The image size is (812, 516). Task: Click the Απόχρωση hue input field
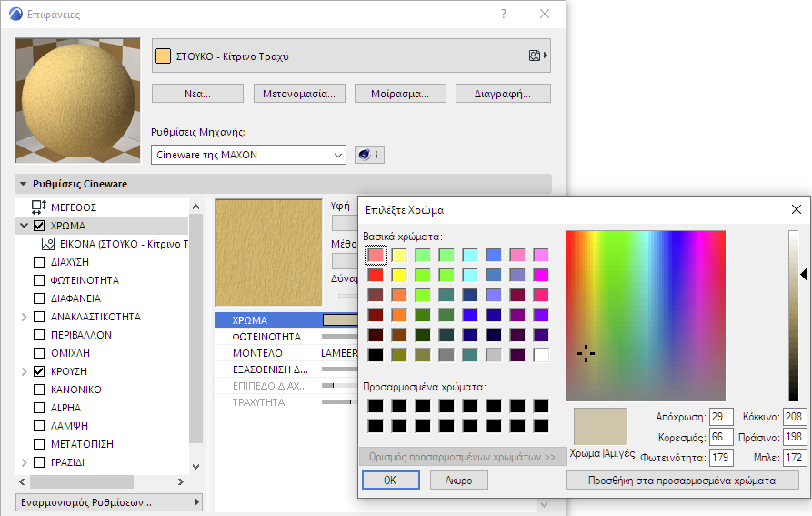point(721,417)
